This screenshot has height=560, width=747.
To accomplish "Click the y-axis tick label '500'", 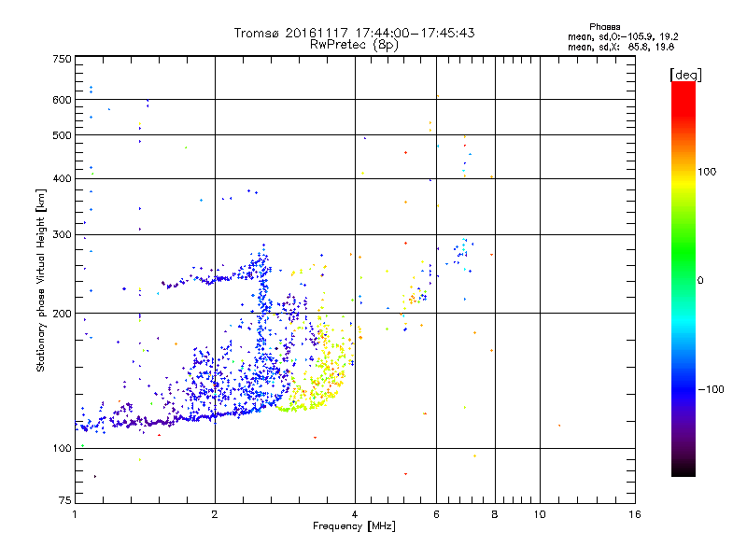I will [x=62, y=135].
